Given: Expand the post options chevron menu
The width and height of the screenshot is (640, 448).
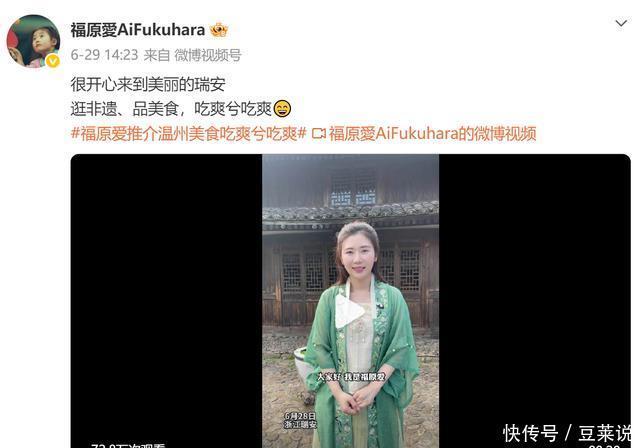Looking at the screenshot, I should coord(621,24).
